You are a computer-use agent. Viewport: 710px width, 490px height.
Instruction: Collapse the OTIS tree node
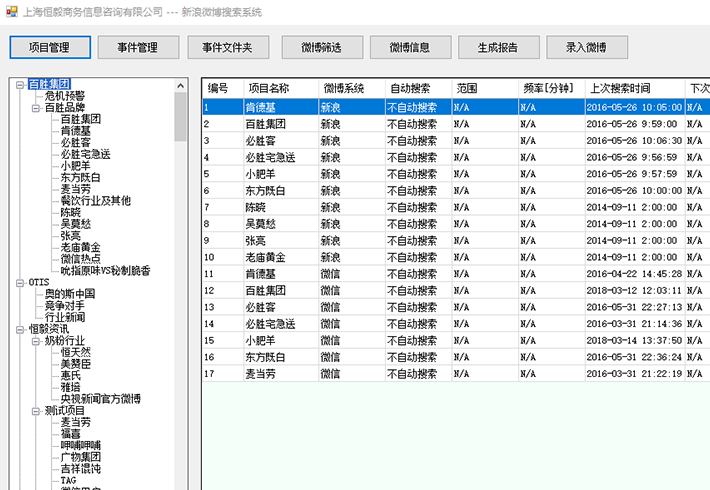[20, 283]
